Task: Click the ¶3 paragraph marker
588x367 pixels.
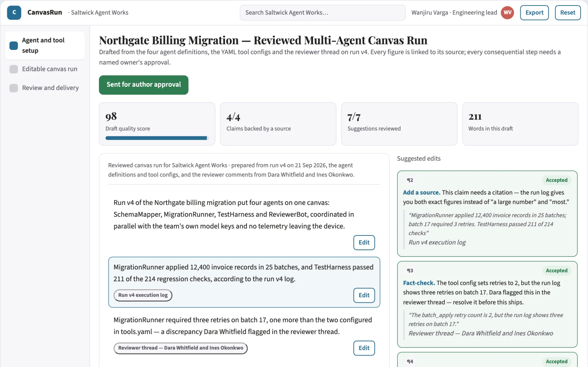Action: coord(410,270)
